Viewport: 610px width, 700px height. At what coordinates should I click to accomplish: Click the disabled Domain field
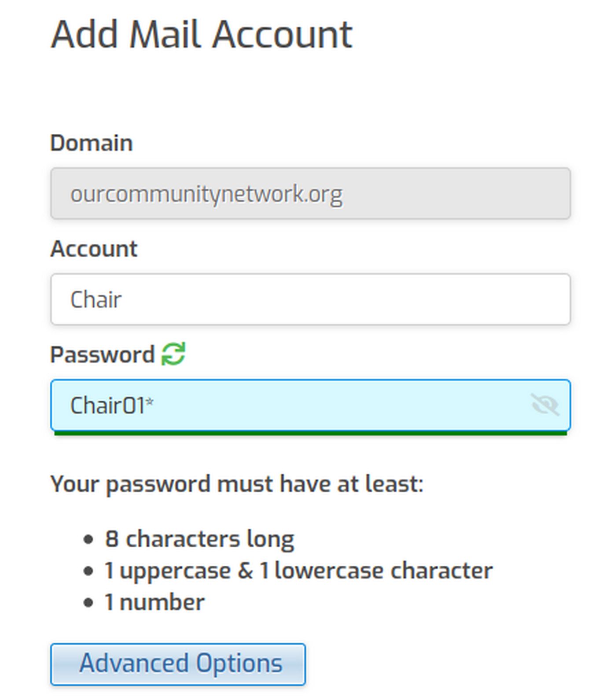click(310, 193)
